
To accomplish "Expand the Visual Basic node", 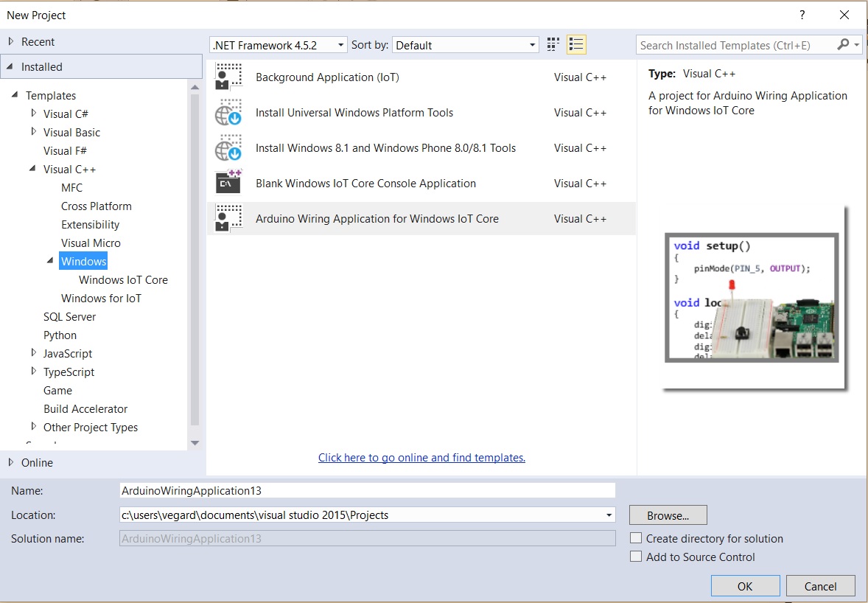I will (33, 132).
